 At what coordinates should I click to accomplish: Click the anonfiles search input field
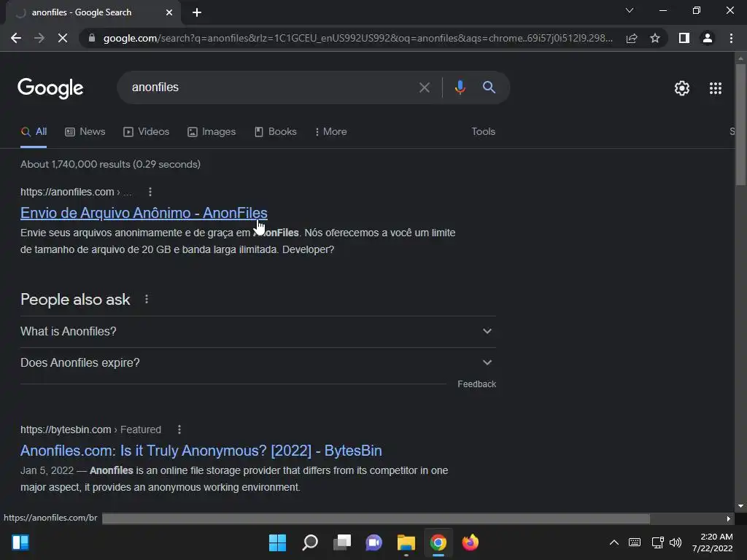271,87
